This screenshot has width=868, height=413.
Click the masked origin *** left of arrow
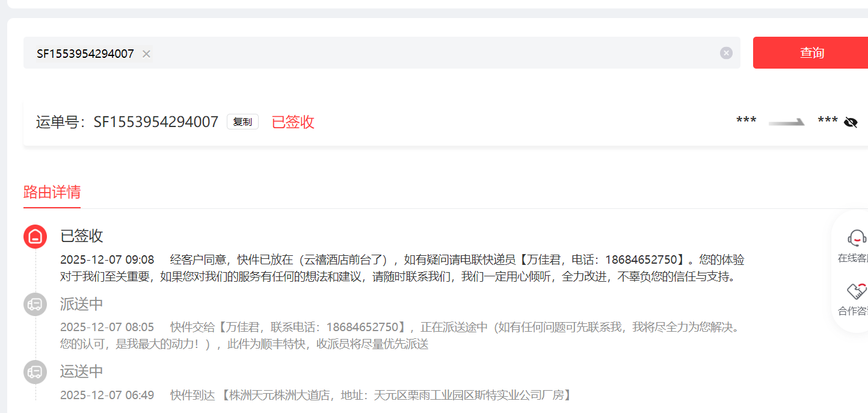[746, 121]
